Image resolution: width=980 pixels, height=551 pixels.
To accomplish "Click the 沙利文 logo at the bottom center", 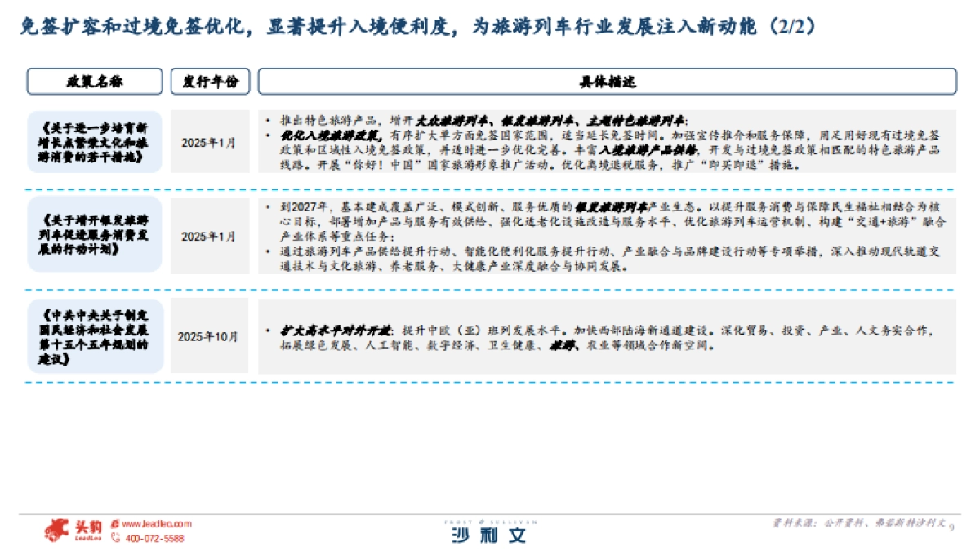I will (490, 534).
